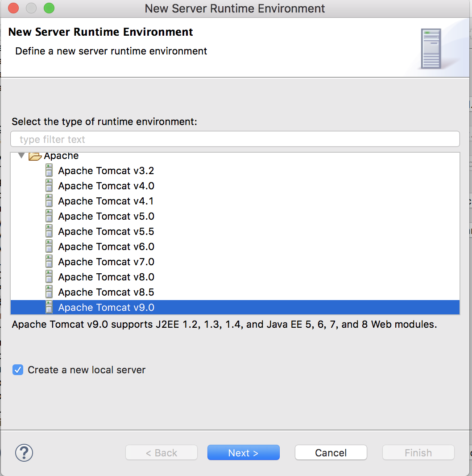The image size is (472, 476).
Task: Click the server icon beside Apache Tomcat v9.0
Action: 49,307
